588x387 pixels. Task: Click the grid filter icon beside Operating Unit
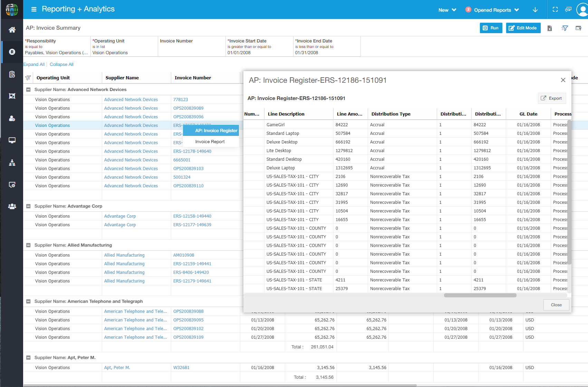tap(28, 78)
